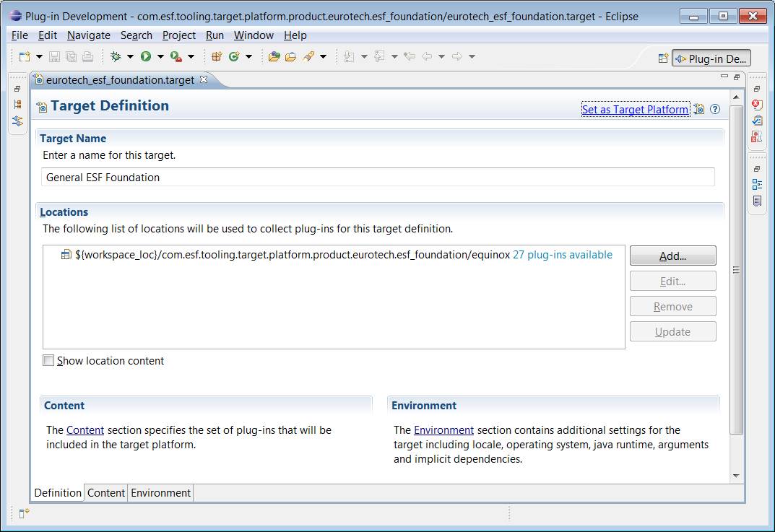775x532 pixels.
Task: Click the Environment hyperlink in the Environment section
Action: point(444,429)
